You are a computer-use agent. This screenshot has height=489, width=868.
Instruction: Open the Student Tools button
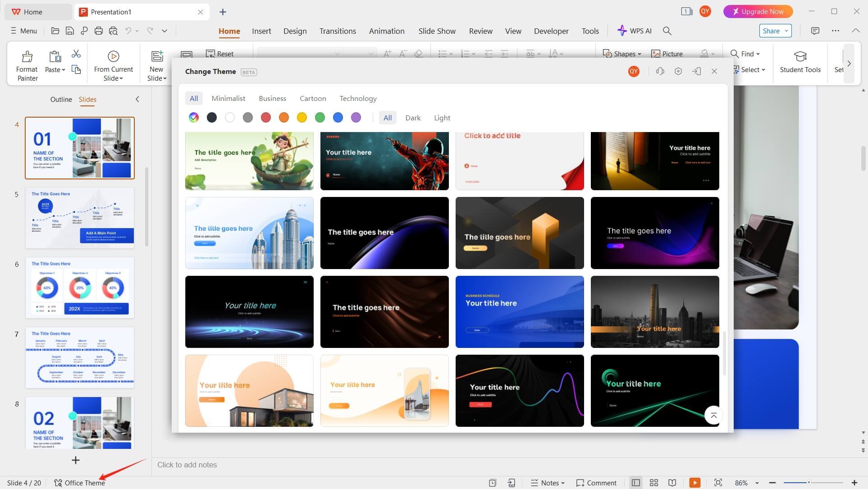[x=800, y=62]
